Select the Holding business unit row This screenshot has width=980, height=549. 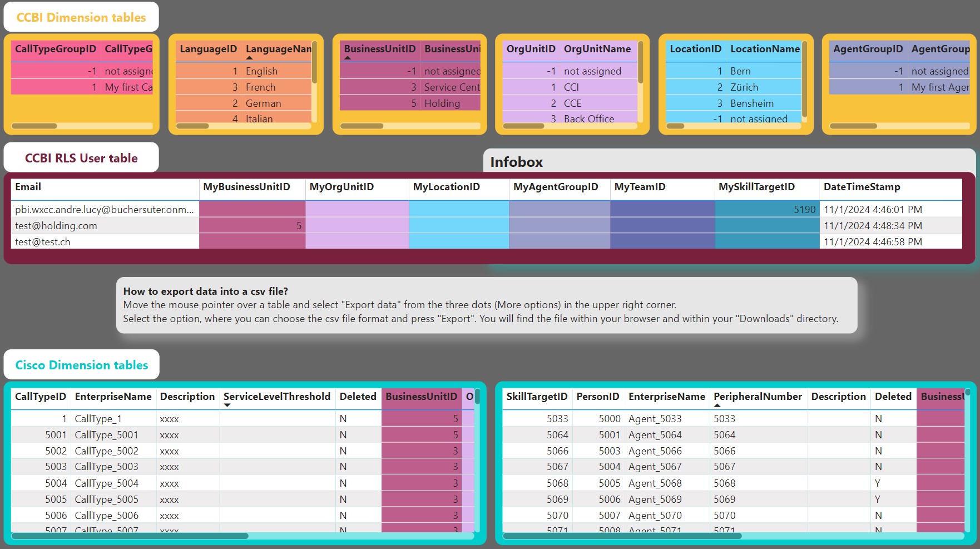coord(410,103)
